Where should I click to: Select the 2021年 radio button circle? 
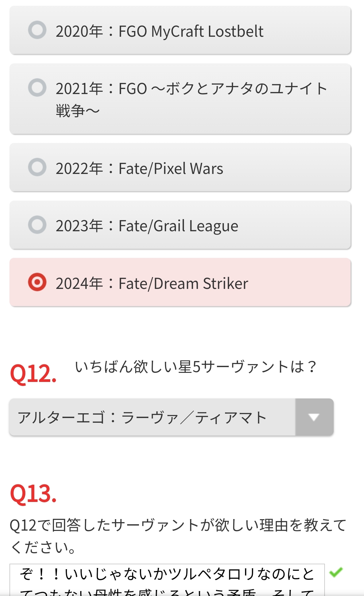point(37,88)
